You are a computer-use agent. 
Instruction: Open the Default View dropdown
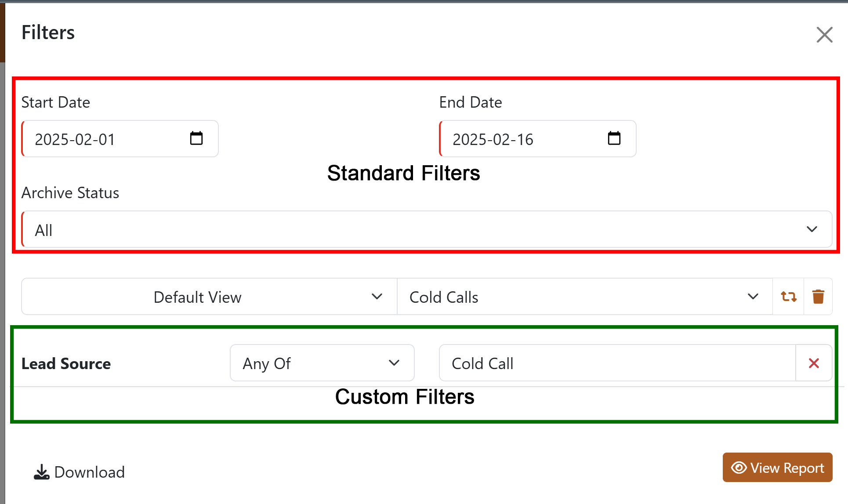click(209, 297)
